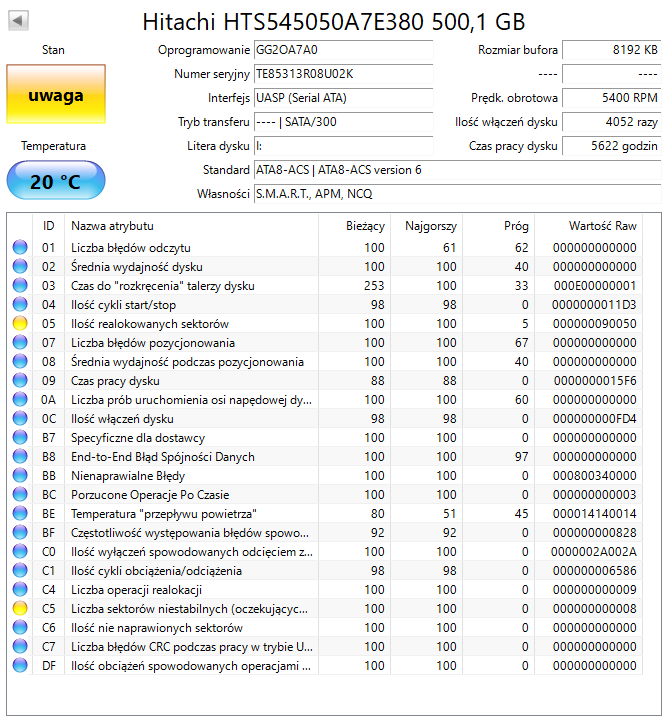Image resolution: width=670 pixels, height=723 pixels.
Task: Click the Rozmiar bufora value 8192 KB
Action: click(611, 50)
